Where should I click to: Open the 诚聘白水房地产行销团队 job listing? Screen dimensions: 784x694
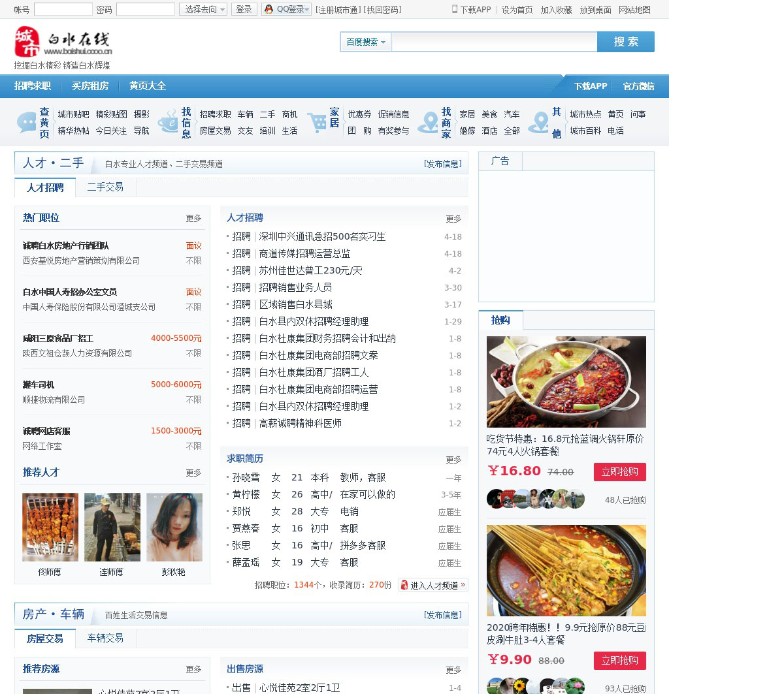66,245
